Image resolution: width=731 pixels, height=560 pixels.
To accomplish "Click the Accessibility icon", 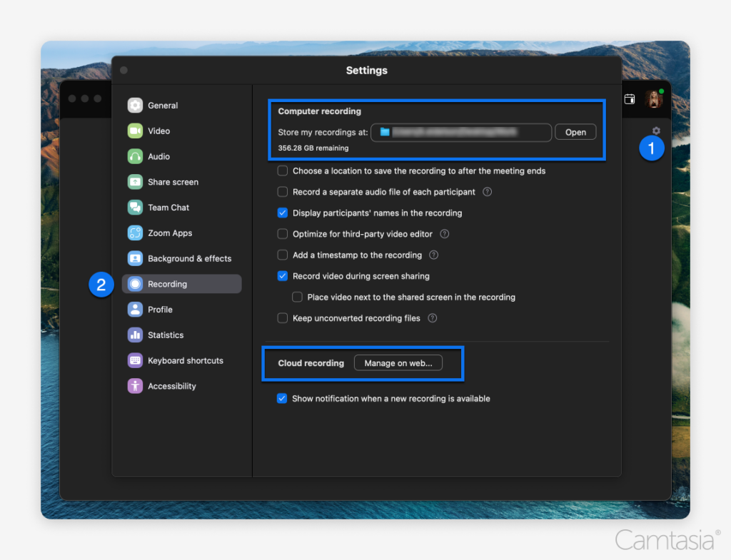I will 135,386.
